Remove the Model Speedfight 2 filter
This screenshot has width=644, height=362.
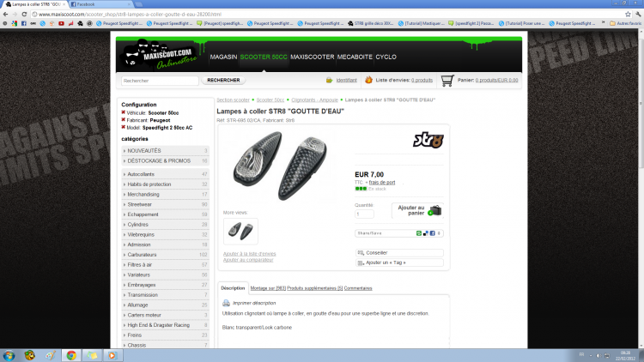point(124,127)
